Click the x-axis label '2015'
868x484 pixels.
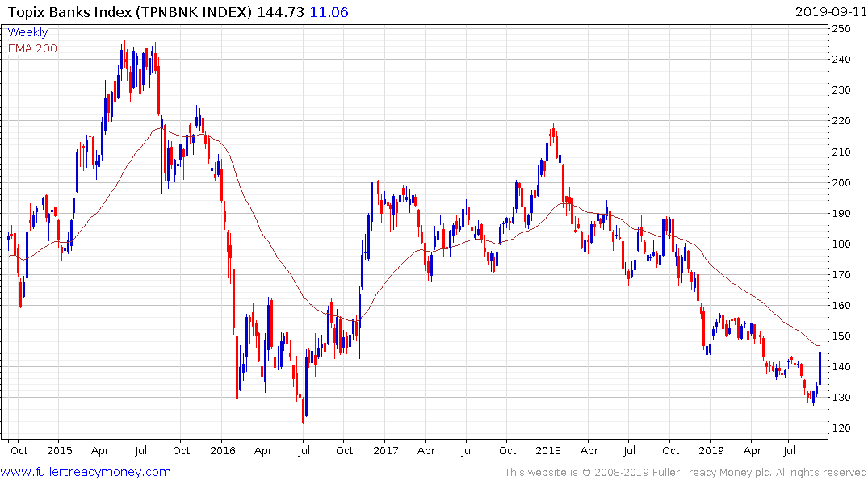click(60, 450)
